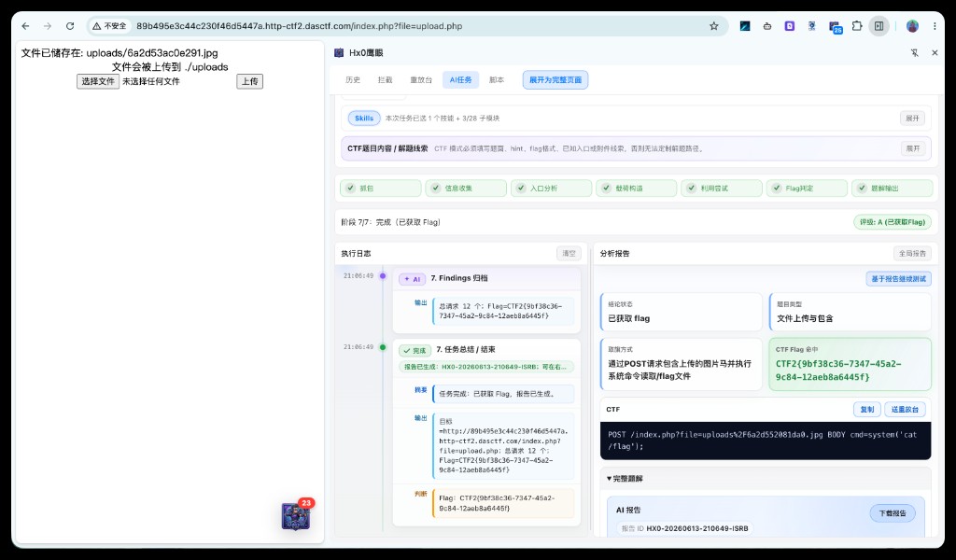Viewport: 956px width, 560px height.
Task: Click 报告已生成: HX0-20260613-210649-ISRB green notice
Action: (485, 367)
